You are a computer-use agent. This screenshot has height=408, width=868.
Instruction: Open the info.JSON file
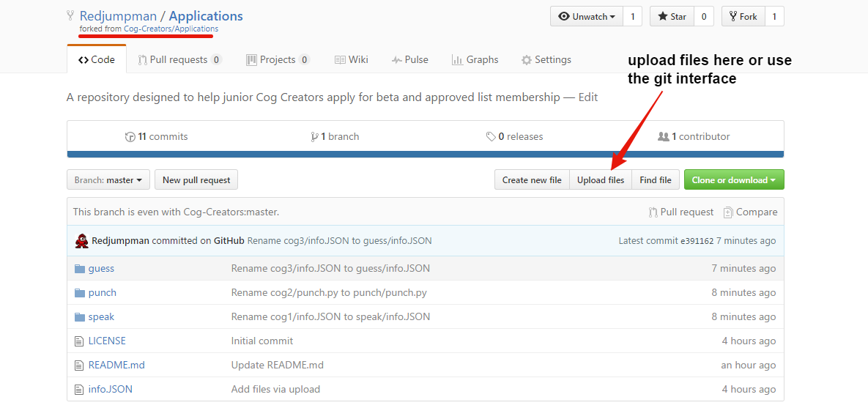point(110,389)
